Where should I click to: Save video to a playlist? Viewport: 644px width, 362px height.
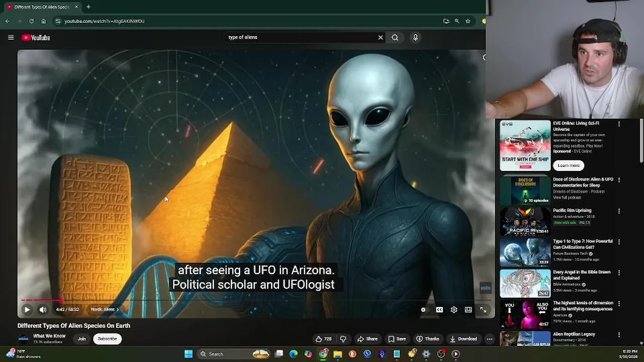pos(397,339)
